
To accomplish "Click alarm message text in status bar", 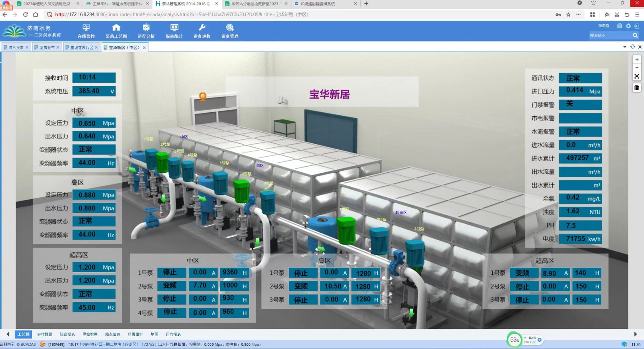I will click(x=165, y=345).
